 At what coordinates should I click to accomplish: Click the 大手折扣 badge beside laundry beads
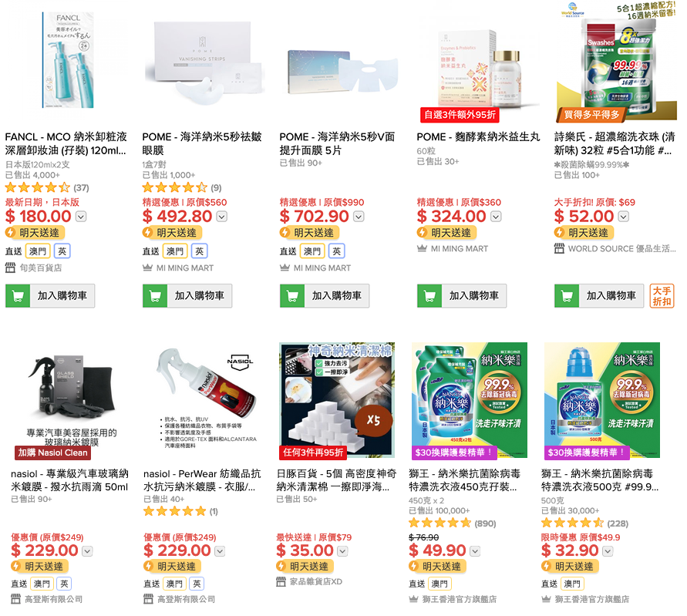[662, 296]
